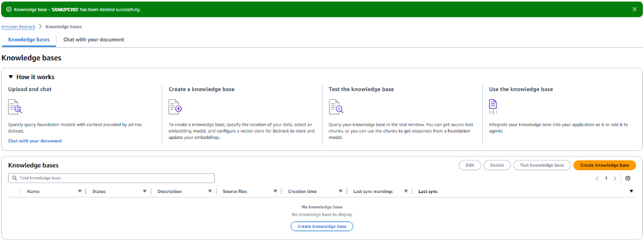
Task: Focus the Find knowledge base search field
Action: (111, 178)
